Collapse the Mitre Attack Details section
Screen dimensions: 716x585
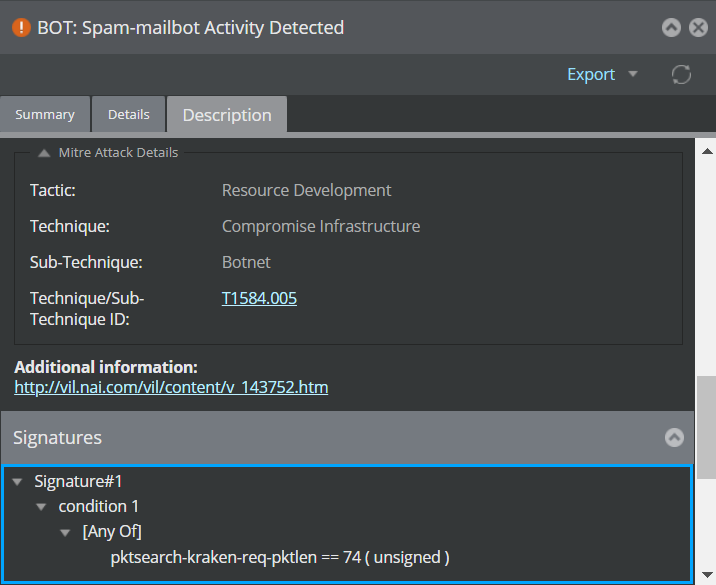(44, 153)
